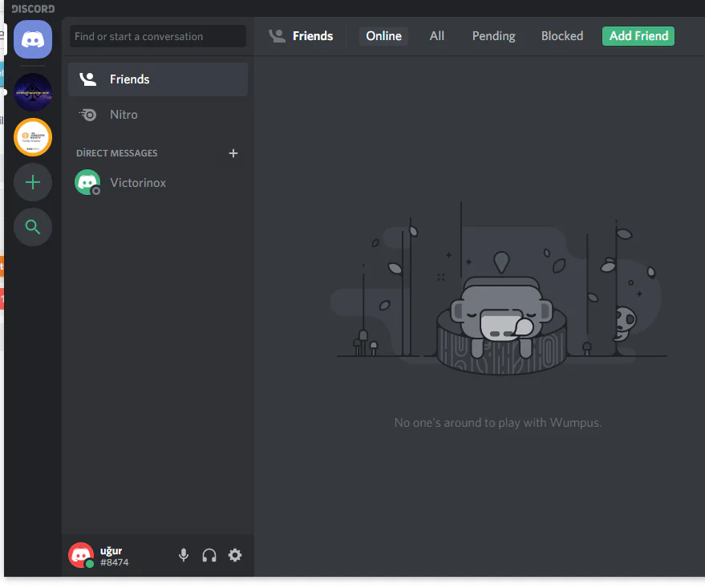The width and height of the screenshot is (705, 588).
Task: Click your green online status indicator
Action: pos(88,562)
